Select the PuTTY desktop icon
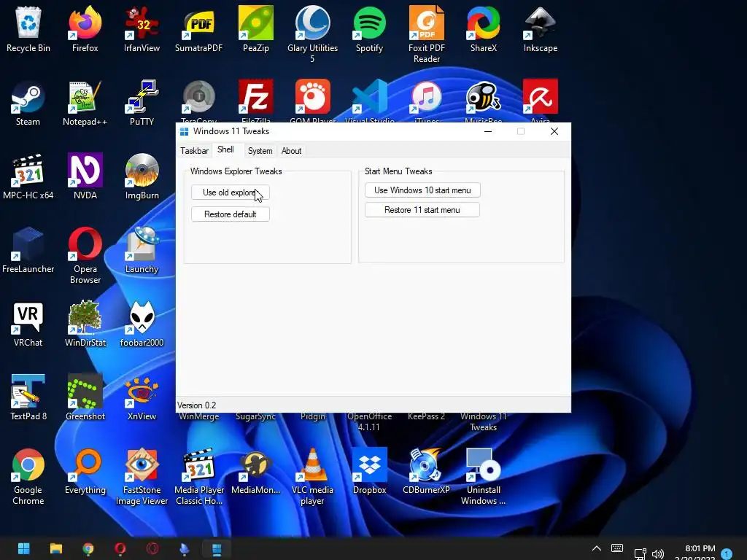The width and height of the screenshot is (747, 560). [x=142, y=104]
